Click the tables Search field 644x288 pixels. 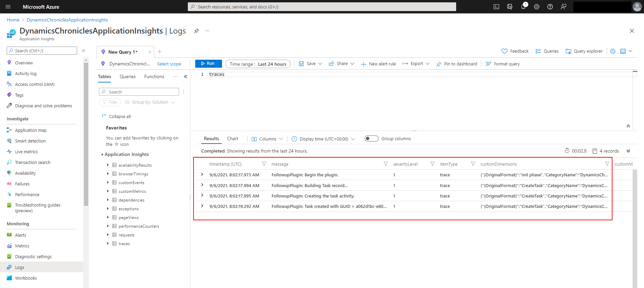pos(139,92)
